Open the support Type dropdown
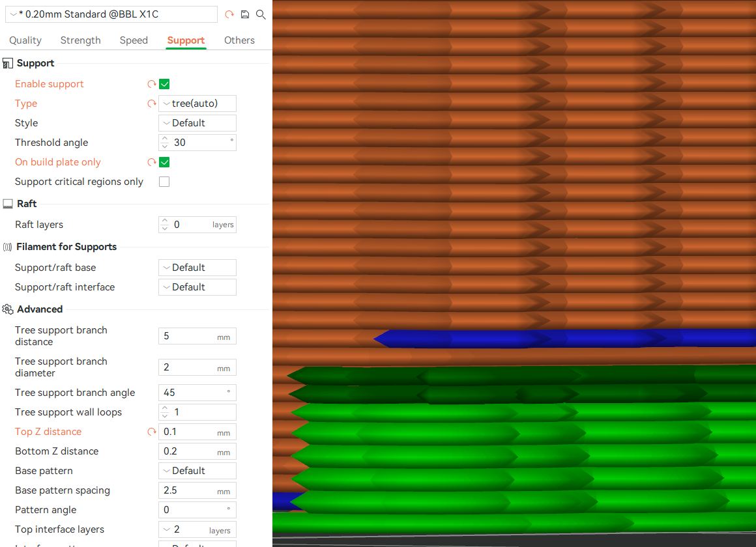This screenshot has width=756, height=547. point(197,103)
